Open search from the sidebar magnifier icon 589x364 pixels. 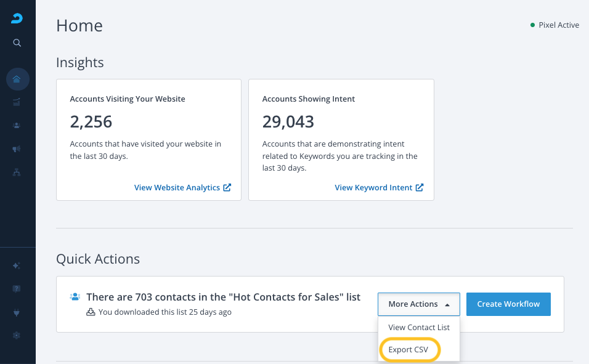17,43
